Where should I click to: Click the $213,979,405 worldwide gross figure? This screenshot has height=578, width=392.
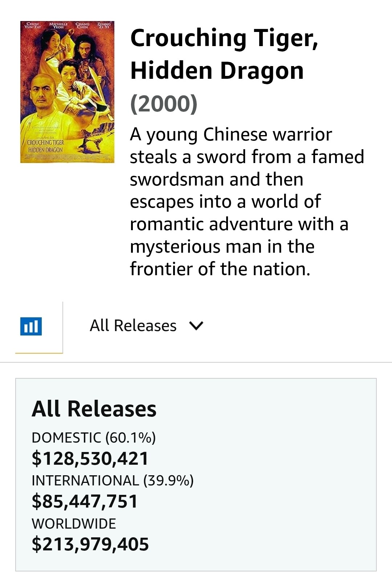(90, 544)
